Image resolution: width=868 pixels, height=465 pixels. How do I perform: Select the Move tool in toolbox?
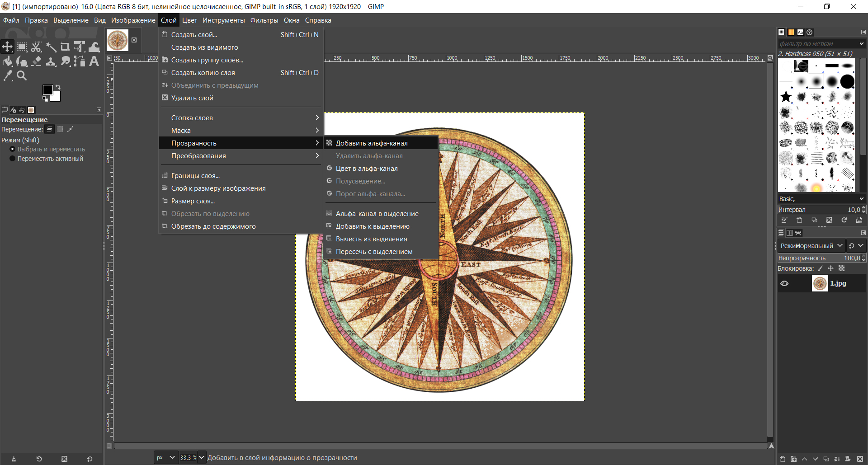point(7,47)
